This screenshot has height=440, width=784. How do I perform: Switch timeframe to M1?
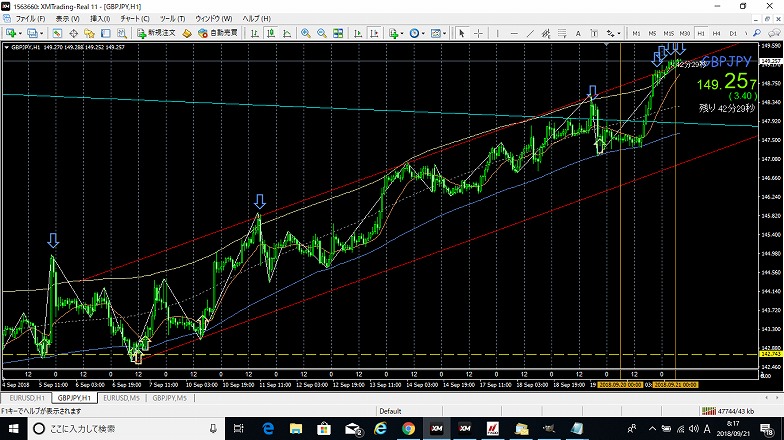[x=636, y=33]
